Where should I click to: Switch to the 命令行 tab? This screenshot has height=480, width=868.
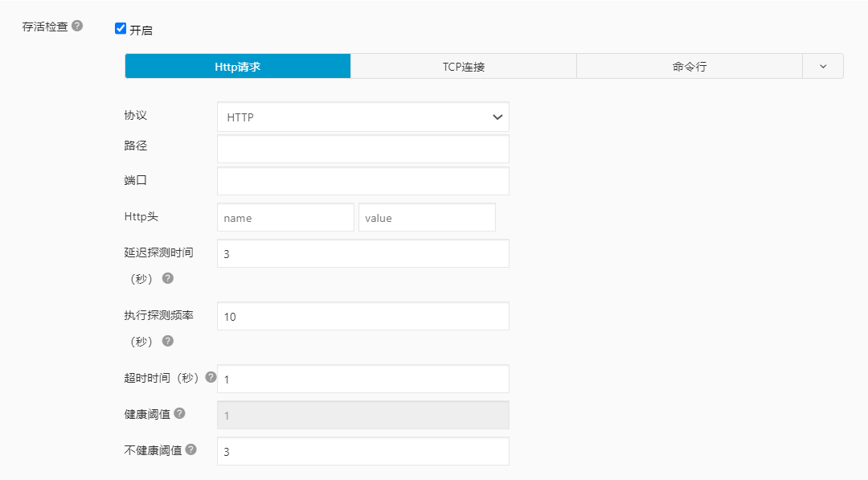pyautogui.click(x=690, y=67)
